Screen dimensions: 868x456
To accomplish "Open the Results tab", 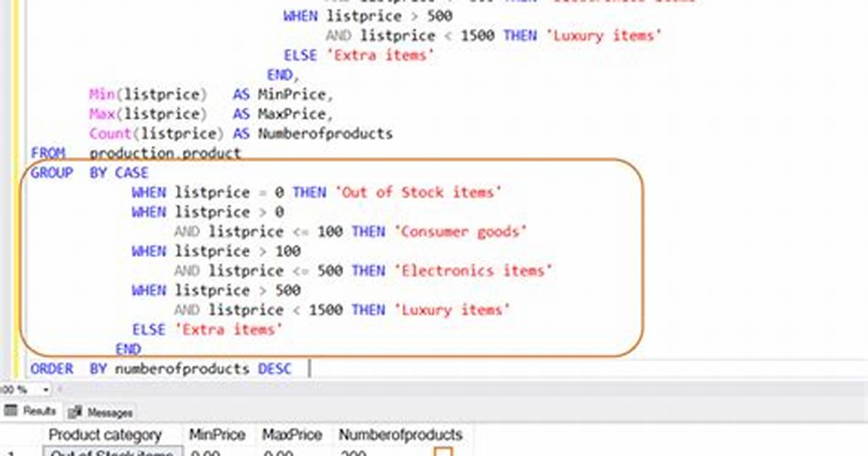I will pyautogui.click(x=30, y=410).
